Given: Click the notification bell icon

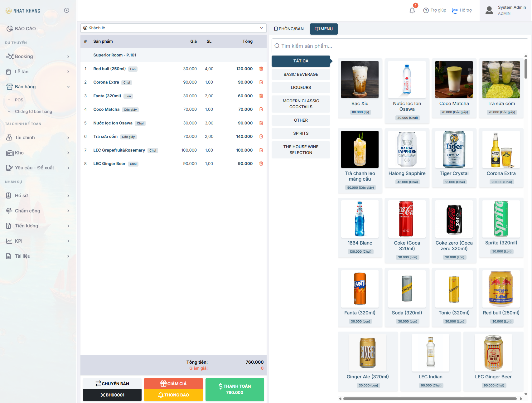Looking at the screenshot, I should [412, 10].
